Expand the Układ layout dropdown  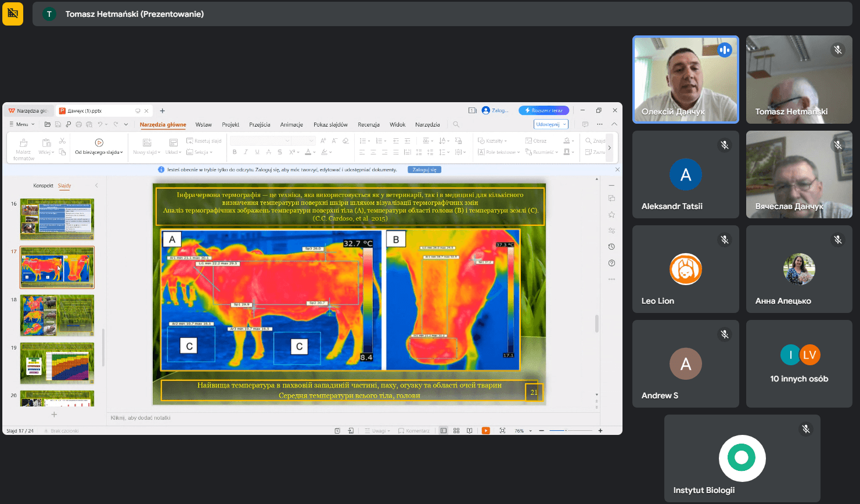(x=174, y=152)
